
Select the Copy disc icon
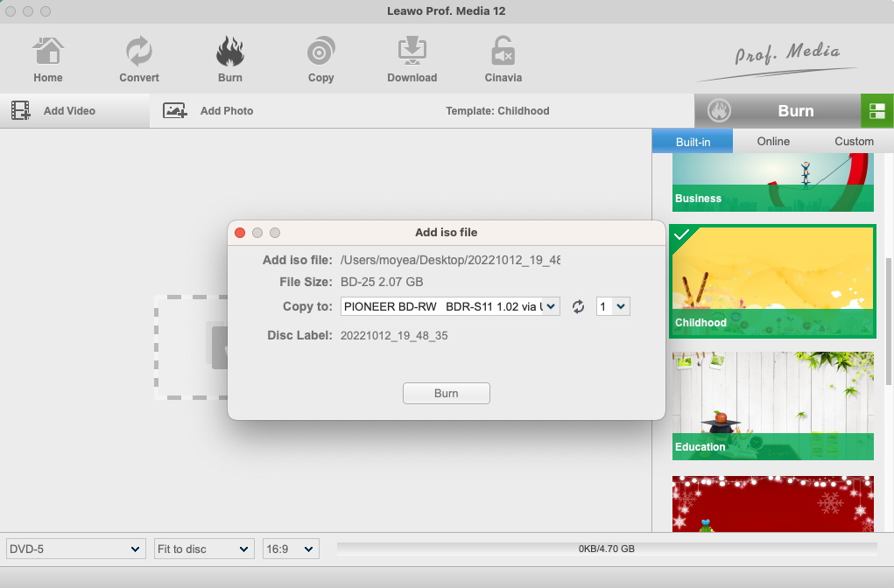point(321,52)
